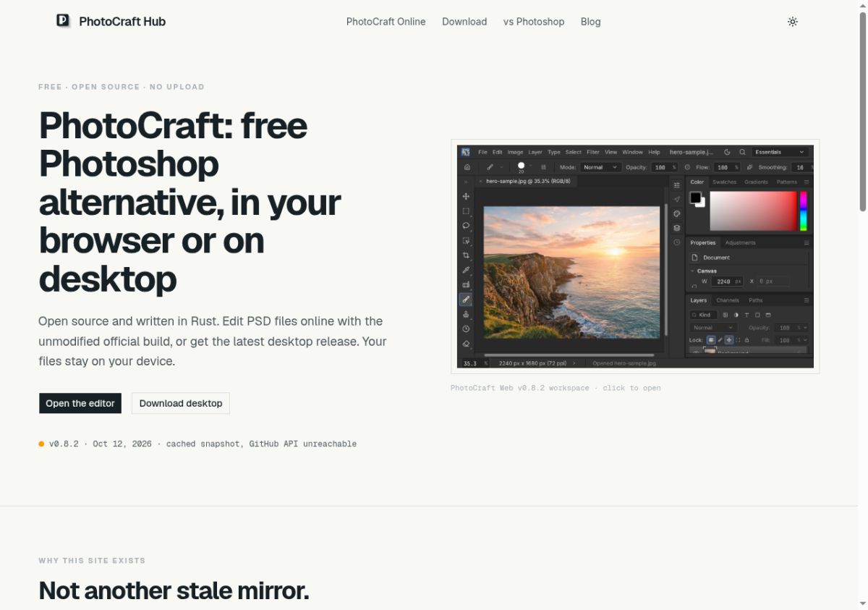Select the Eyedropper tool
868x610 pixels.
[466, 270]
